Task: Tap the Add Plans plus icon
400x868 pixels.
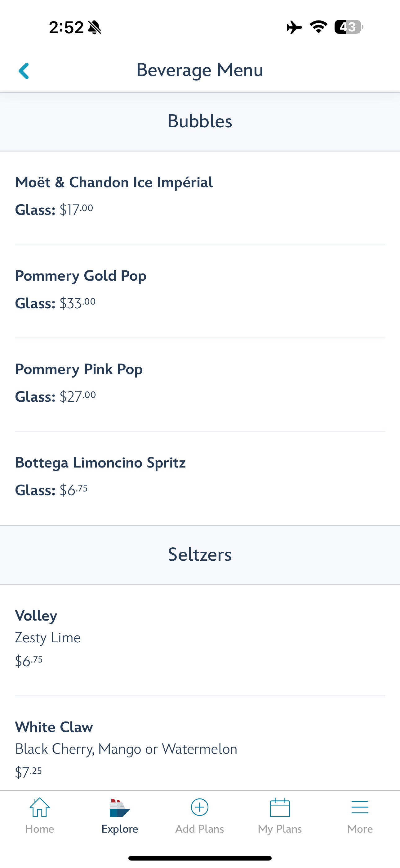Action: (x=200, y=807)
